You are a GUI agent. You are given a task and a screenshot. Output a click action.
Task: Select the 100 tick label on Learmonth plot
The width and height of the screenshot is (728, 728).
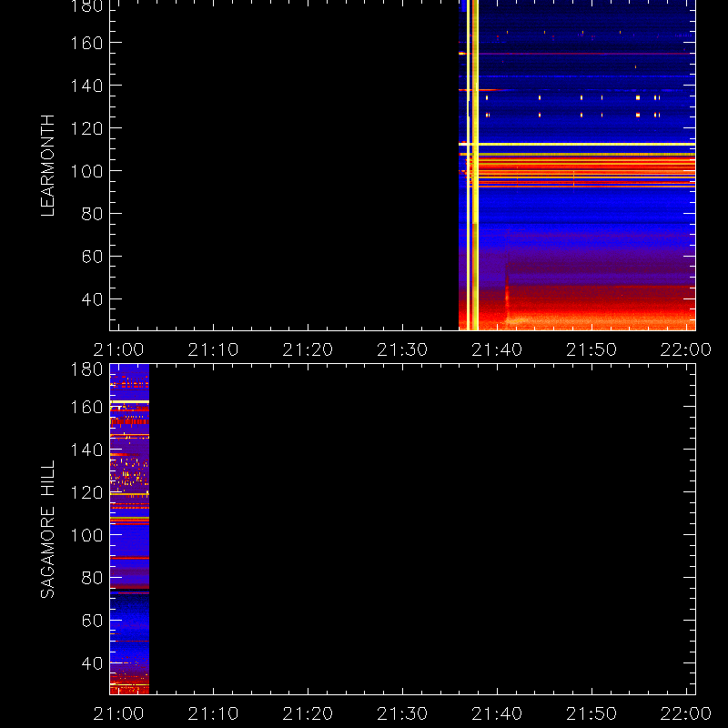pos(86,171)
